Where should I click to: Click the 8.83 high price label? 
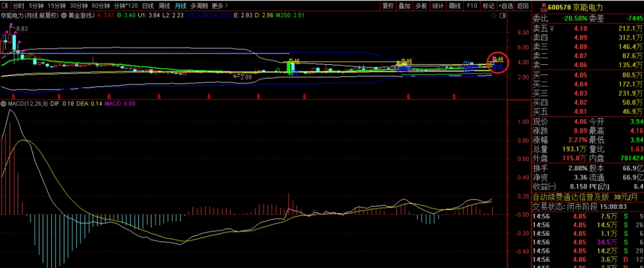pyautogui.click(x=22, y=29)
